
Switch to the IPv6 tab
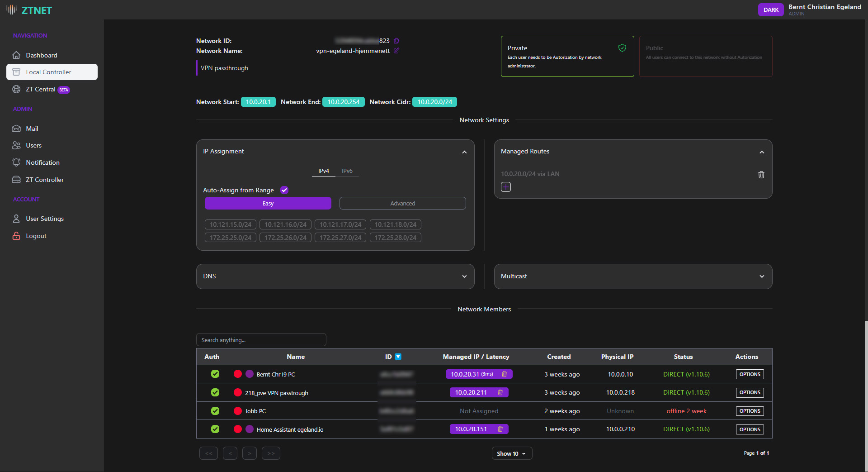click(347, 171)
